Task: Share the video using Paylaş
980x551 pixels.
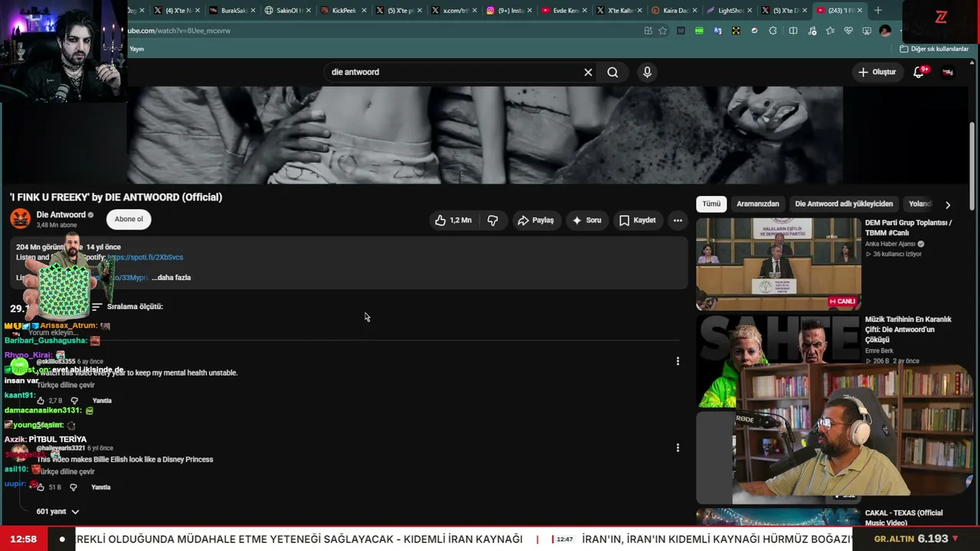Action: 535,220
